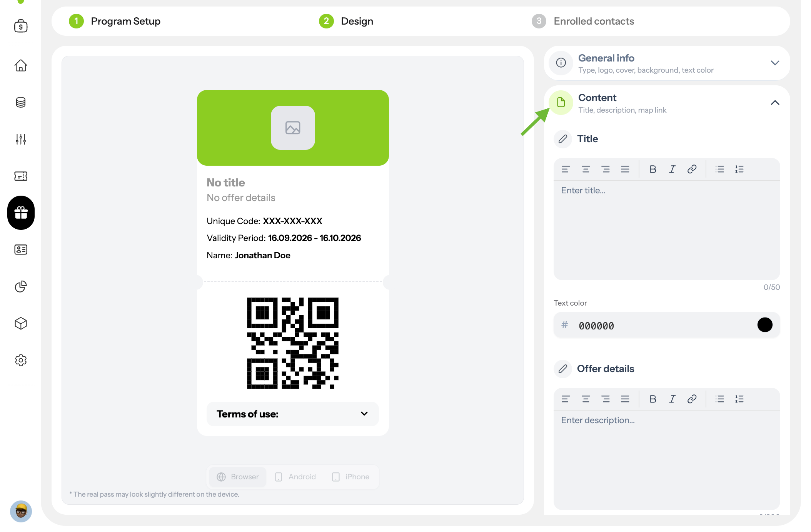Select the gift icon in sidebar
The width and height of the screenshot is (811, 532).
pos(21,213)
